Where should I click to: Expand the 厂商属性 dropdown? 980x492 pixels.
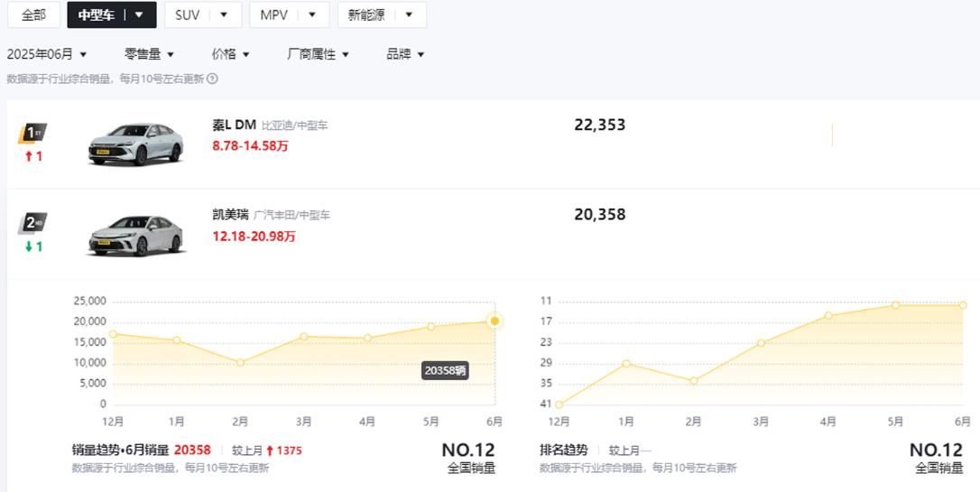click(319, 54)
